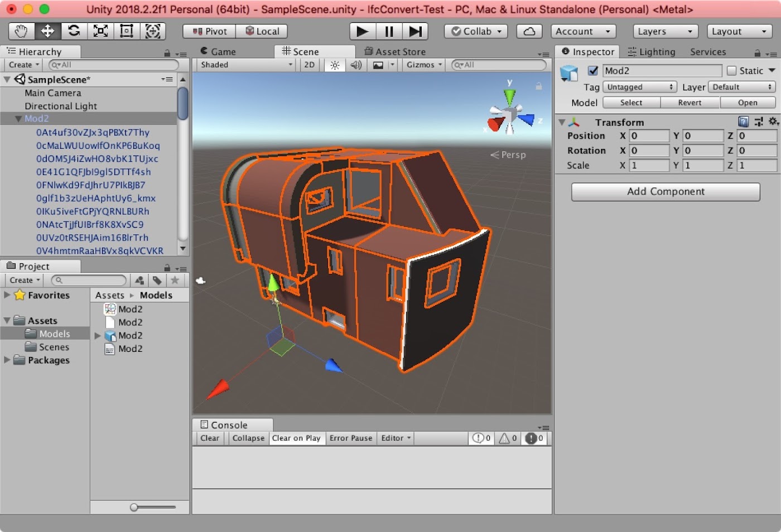The width and height of the screenshot is (781, 532).
Task: Select the Rotate tool
Action: [74, 31]
